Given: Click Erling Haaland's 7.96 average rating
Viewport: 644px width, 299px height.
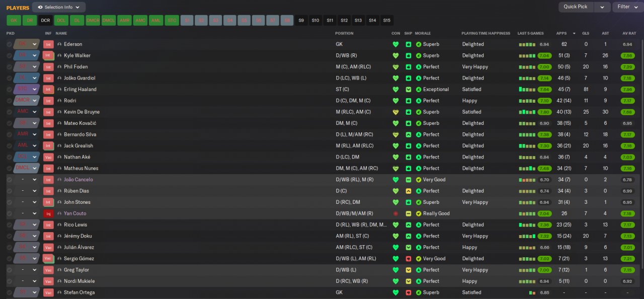Looking at the screenshot, I should point(627,89).
